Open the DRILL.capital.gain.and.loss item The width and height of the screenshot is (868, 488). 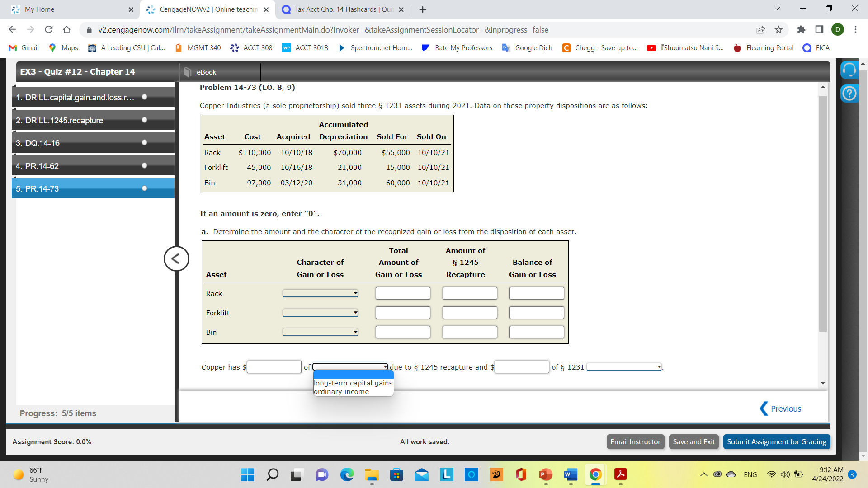coord(91,97)
